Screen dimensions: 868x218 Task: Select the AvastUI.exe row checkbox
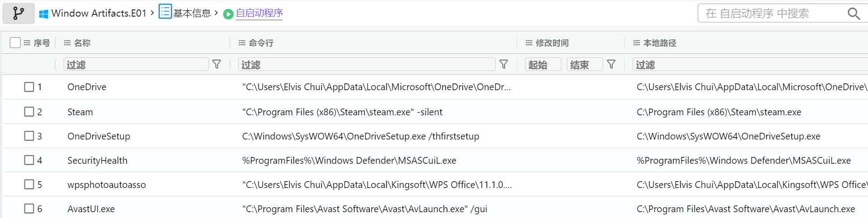29,209
